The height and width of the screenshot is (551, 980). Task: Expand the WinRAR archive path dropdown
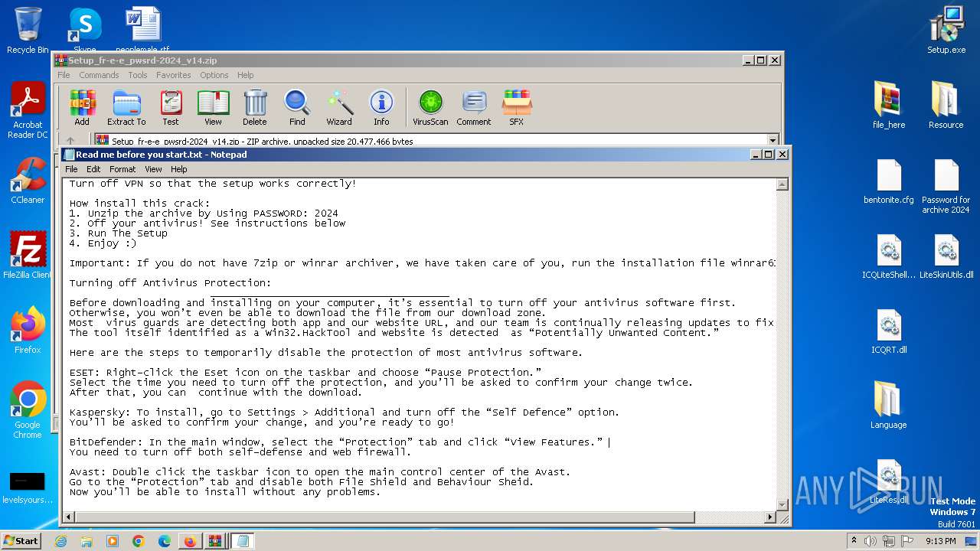tap(773, 141)
